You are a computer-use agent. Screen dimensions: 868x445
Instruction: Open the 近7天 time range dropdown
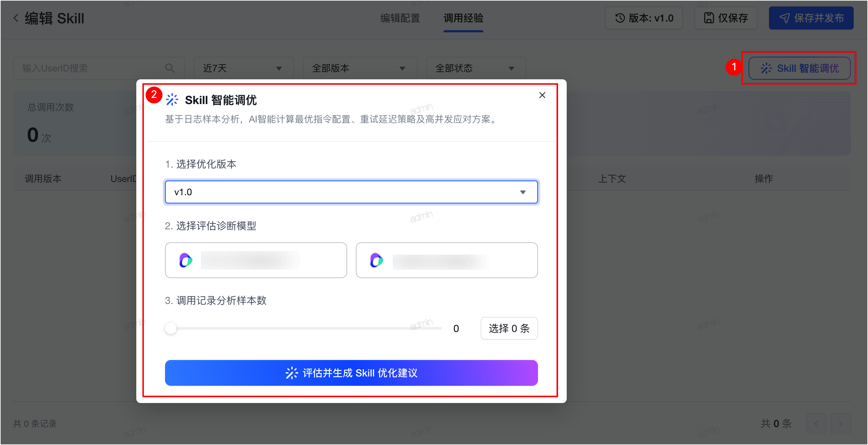click(x=244, y=68)
